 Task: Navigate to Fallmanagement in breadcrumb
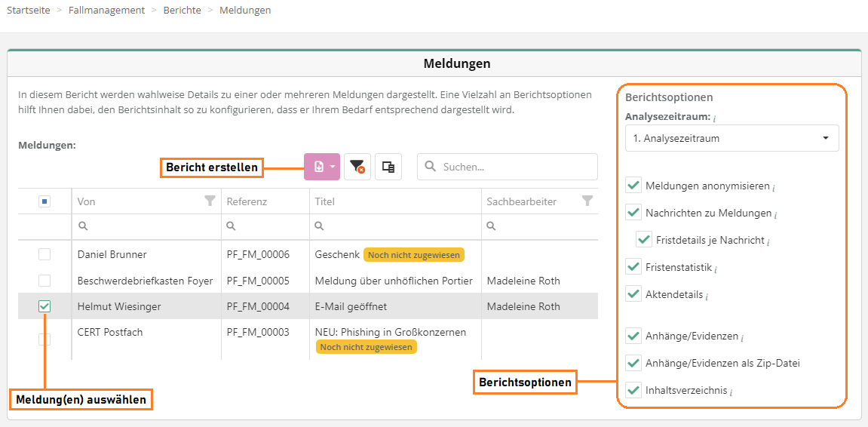(x=106, y=11)
